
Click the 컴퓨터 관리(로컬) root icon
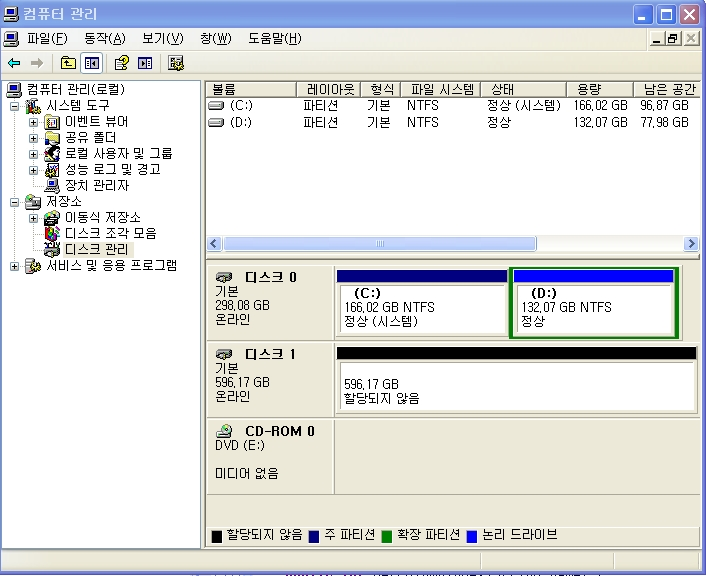(14, 90)
